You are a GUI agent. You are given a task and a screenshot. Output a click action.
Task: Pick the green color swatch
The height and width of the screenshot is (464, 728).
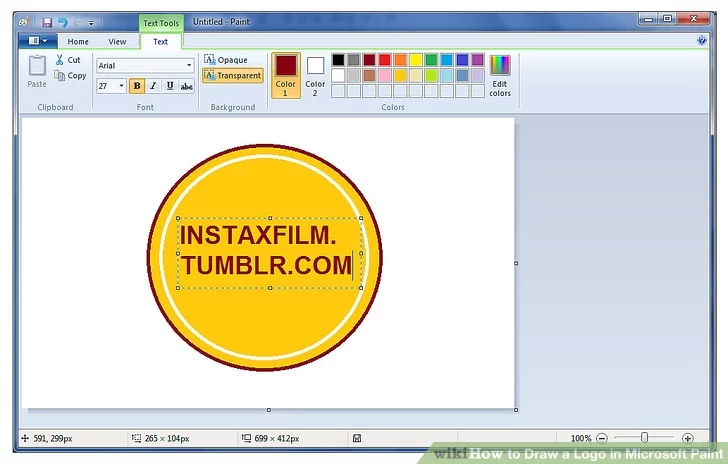click(431, 59)
